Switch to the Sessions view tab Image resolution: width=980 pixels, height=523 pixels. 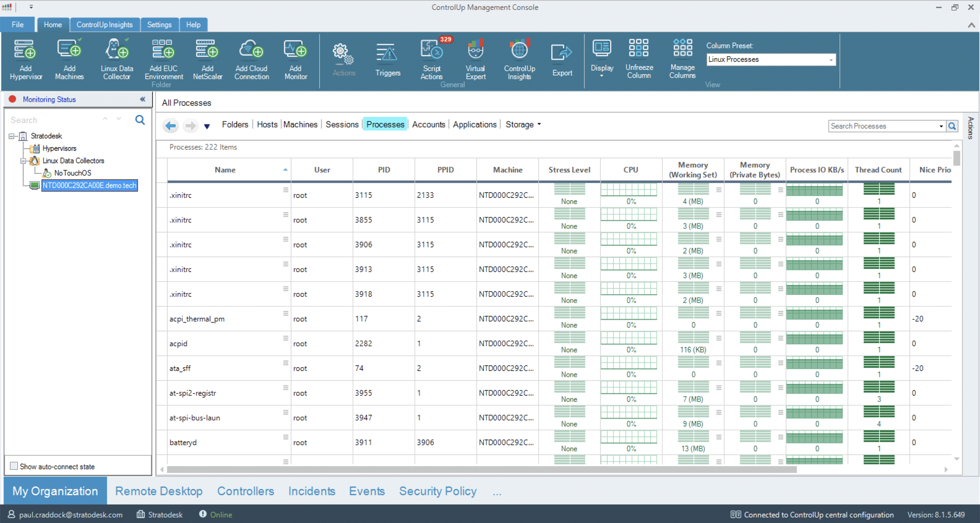tap(342, 124)
